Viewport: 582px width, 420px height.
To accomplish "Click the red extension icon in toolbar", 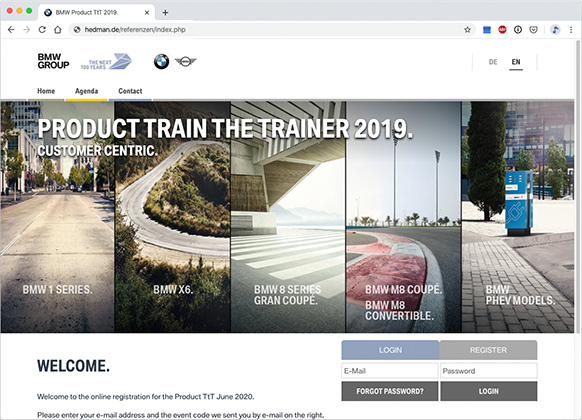I will [x=502, y=30].
